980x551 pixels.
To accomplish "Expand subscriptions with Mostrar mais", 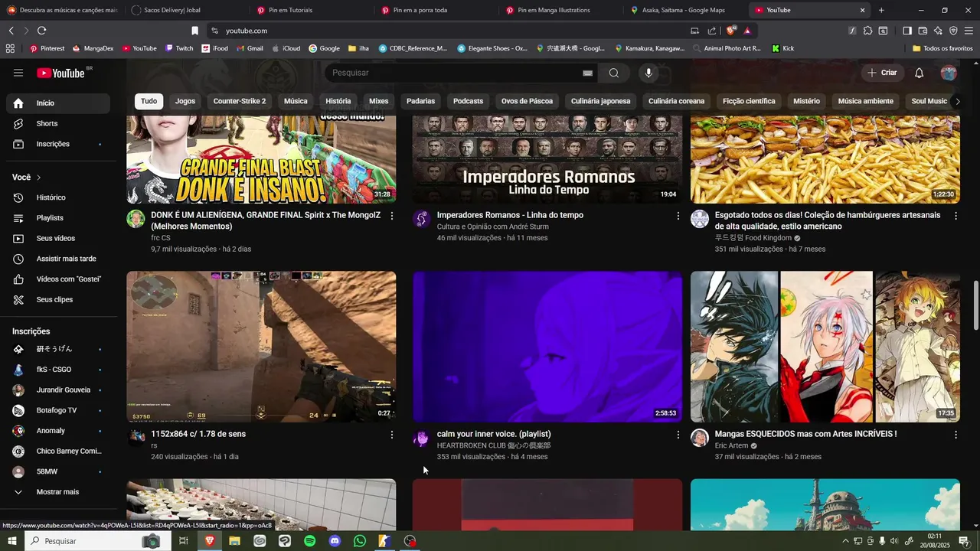I will coord(58,492).
